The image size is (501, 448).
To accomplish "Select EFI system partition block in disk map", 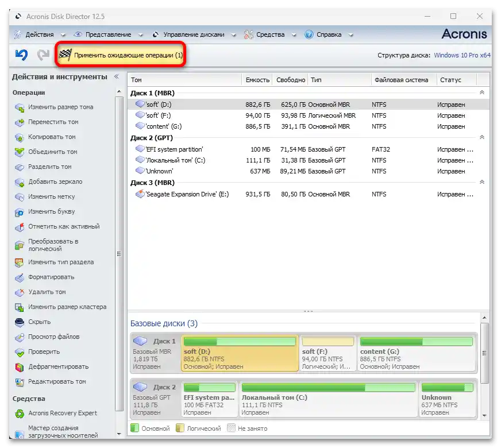I will 210,399.
